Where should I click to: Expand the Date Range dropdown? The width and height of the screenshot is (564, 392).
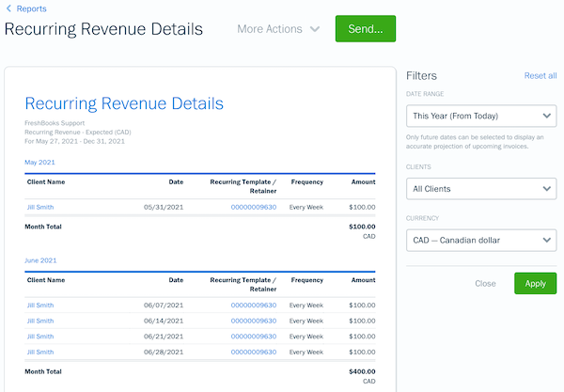pos(480,117)
